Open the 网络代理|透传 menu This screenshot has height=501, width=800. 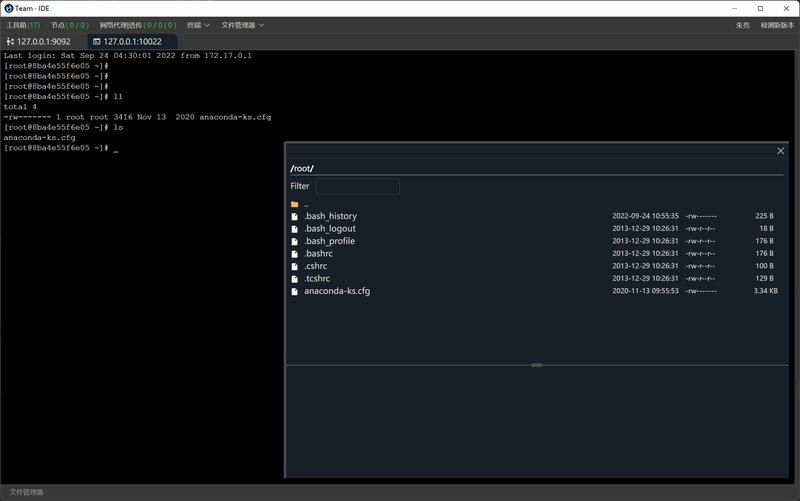[x=137, y=25]
